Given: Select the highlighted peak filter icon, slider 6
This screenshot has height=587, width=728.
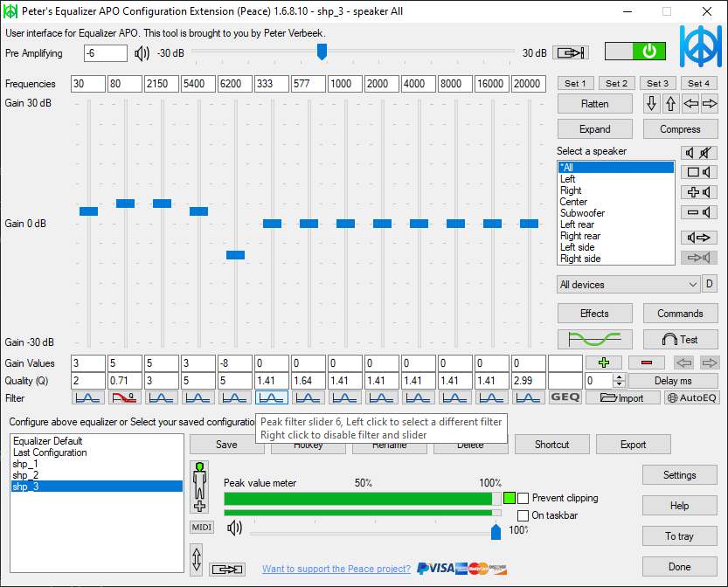Looking at the screenshot, I should [272, 397].
